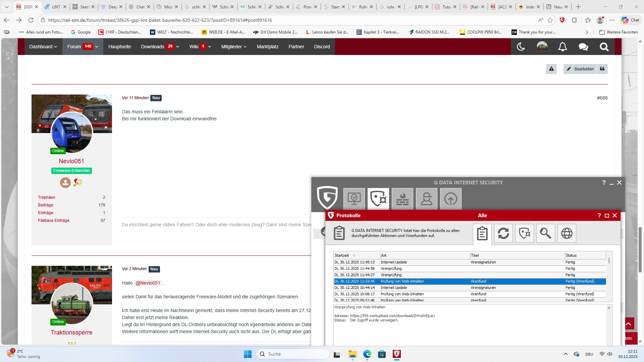Click the forum search magnifier

pyautogui.click(x=604, y=47)
